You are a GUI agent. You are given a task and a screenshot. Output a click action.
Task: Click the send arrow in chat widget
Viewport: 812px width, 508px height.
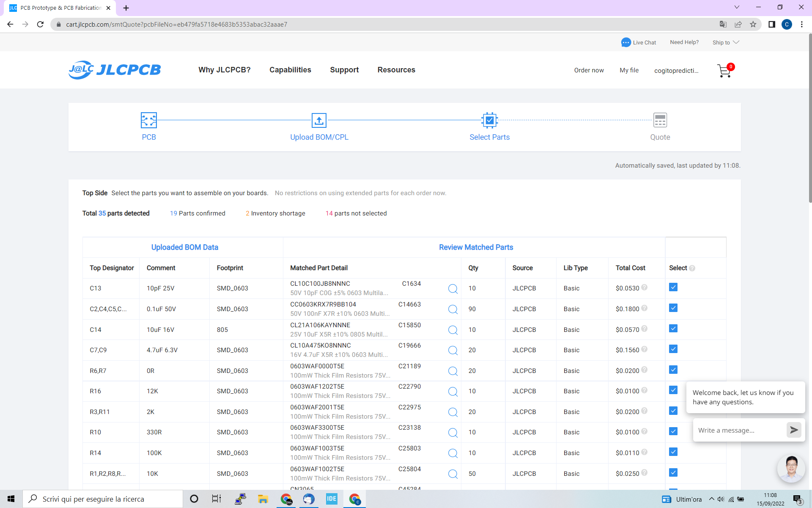tap(794, 430)
